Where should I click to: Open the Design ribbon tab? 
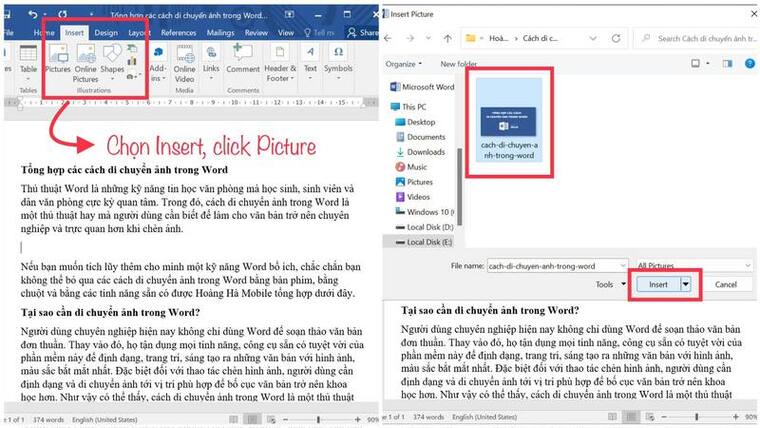[106, 32]
